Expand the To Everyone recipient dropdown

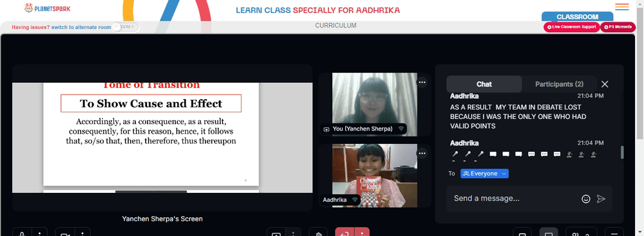485,174
